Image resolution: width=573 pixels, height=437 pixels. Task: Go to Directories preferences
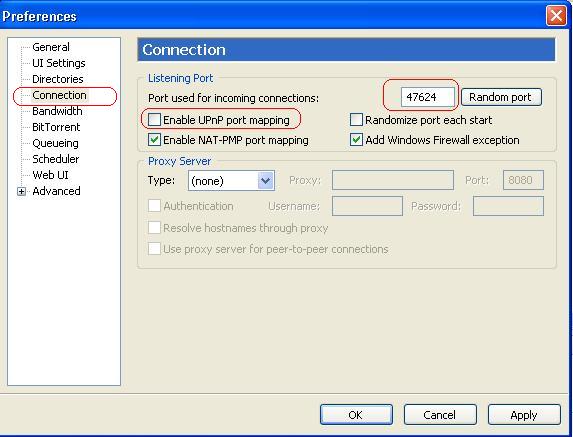click(58, 79)
